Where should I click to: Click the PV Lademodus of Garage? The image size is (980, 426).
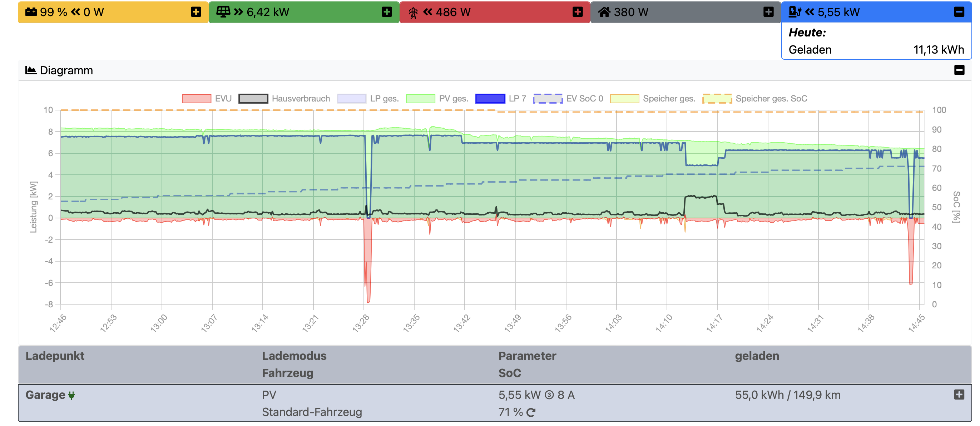269,395
